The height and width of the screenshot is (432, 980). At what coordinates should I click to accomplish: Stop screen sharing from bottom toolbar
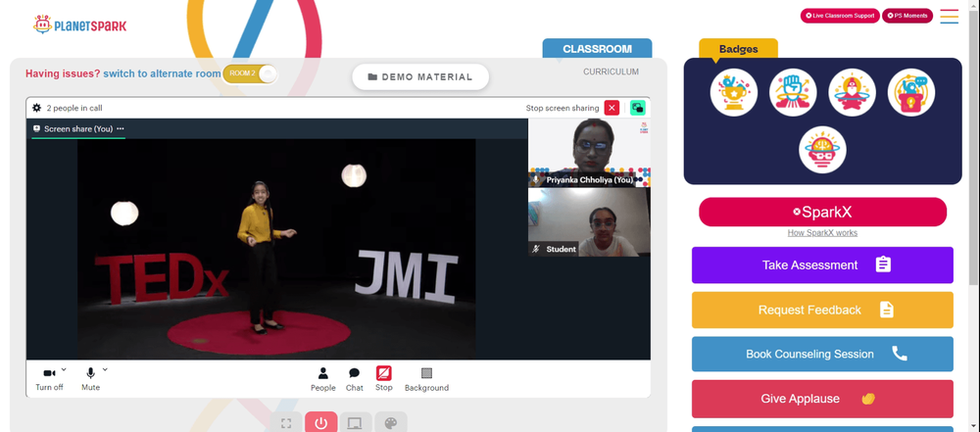[x=384, y=379]
